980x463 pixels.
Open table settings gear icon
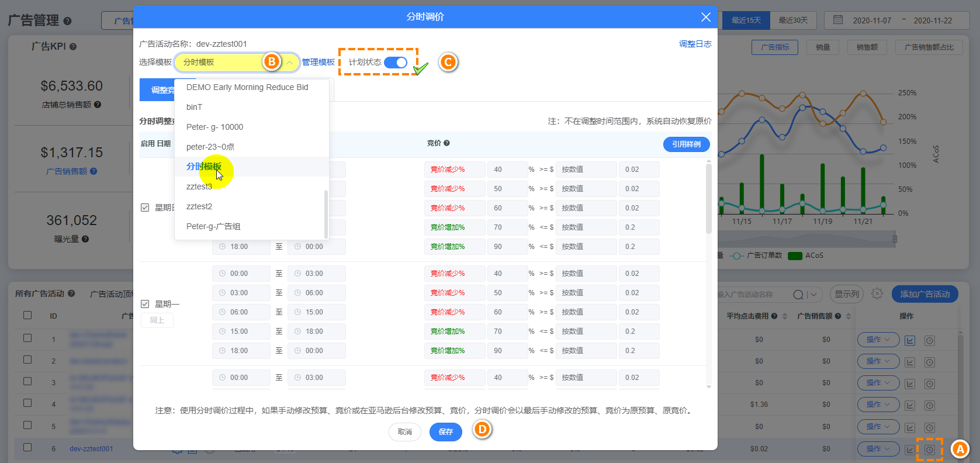pos(877,293)
